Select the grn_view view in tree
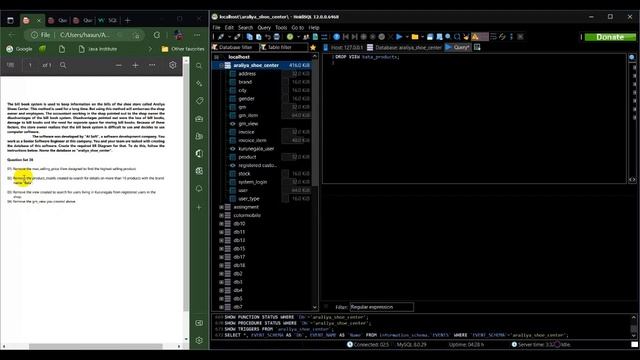The height and width of the screenshot is (360, 640). click(248, 124)
